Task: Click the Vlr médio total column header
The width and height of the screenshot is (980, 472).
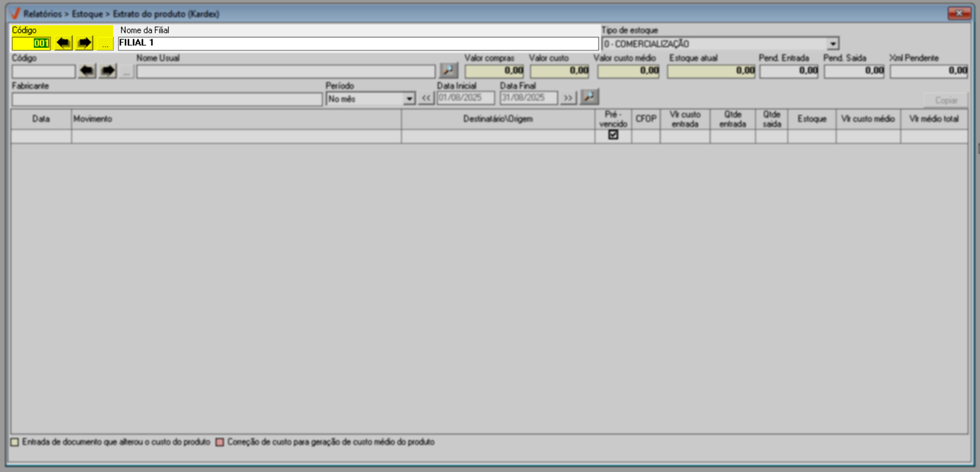Action: click(934, 119)
